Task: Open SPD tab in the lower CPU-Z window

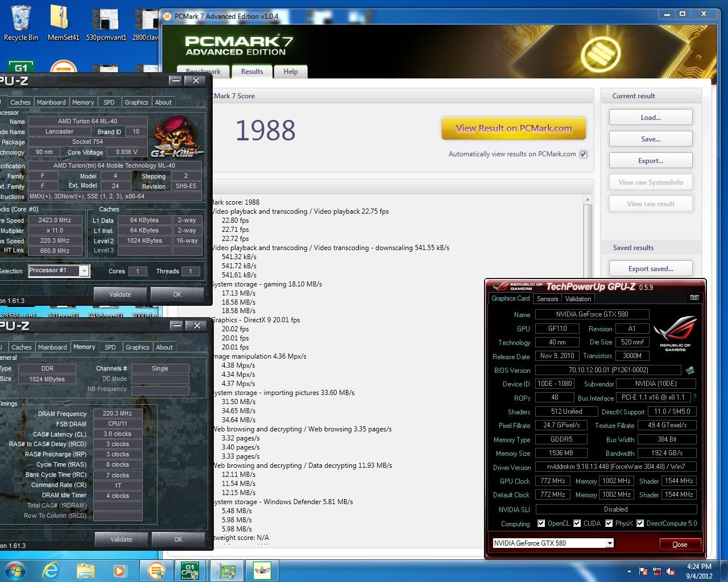Action: click(110, 347)
